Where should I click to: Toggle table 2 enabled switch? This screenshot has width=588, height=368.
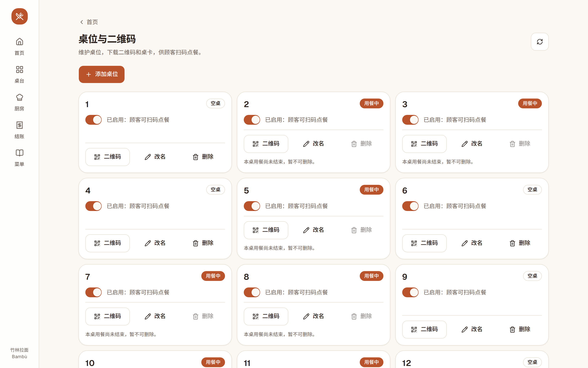252,120
